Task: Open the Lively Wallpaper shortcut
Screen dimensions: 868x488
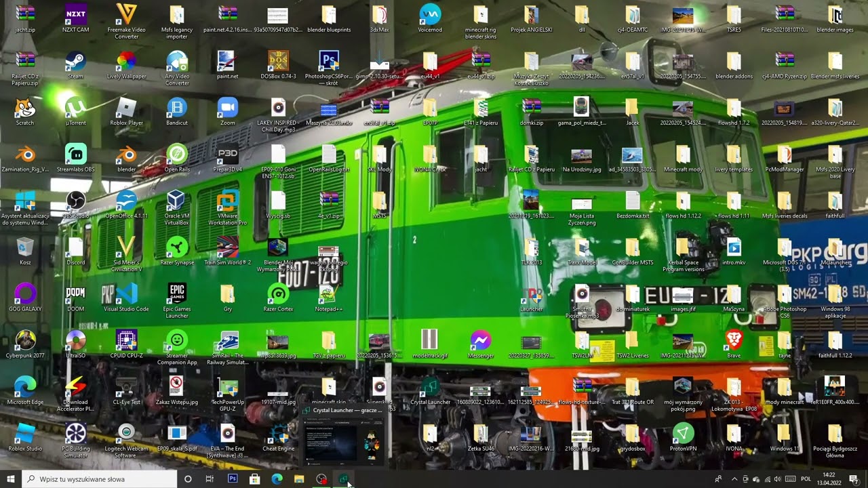Action: point(126,66)
